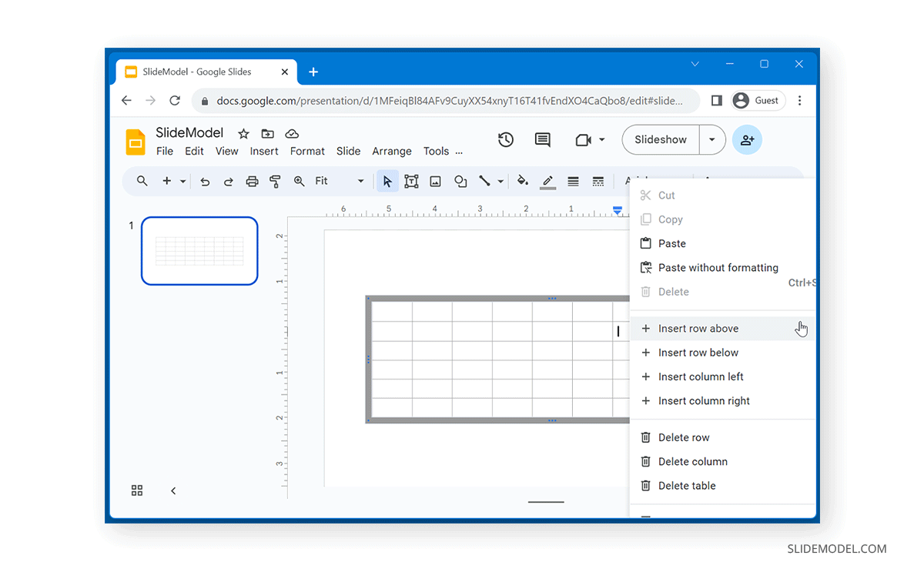Screen dimensions: 924x572
Task: Select the Undo icon in the toolbar
Action: (x=205, y=181)
